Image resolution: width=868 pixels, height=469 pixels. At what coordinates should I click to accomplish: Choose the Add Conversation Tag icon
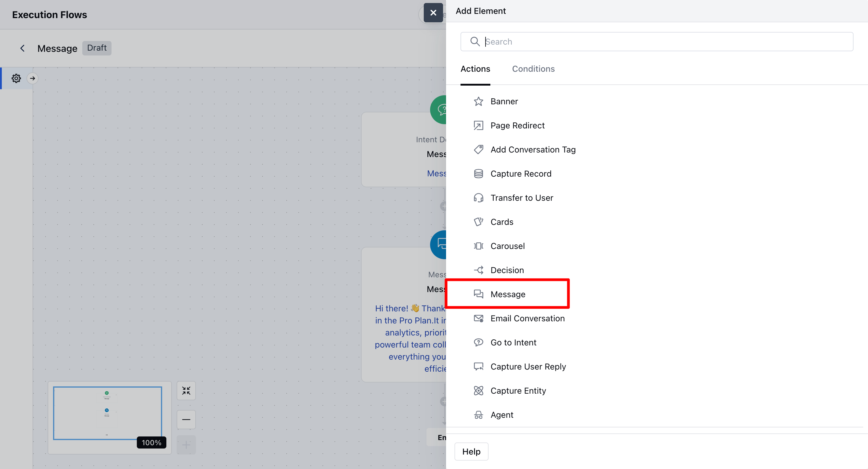478,150
